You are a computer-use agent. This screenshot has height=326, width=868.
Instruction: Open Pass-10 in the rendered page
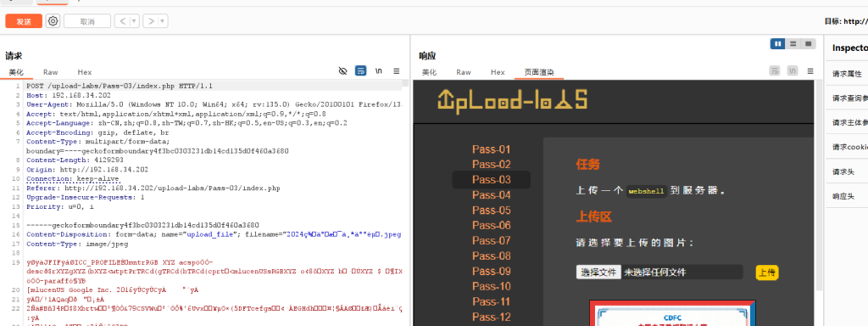click(x=491, y=287)
